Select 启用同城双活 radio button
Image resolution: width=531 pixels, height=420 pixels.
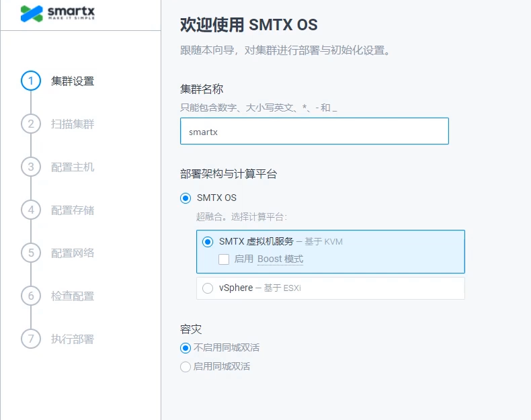click(x=186, y=367)
